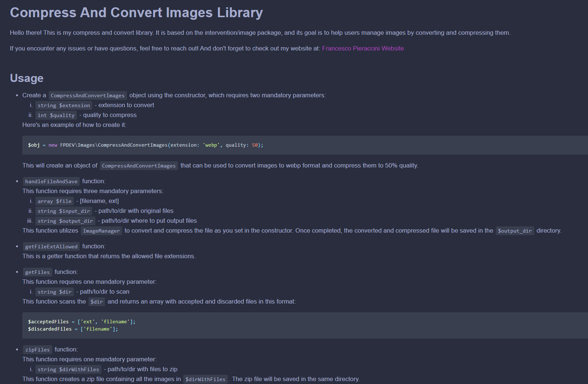Click the 'zipFiles' function name

click(x=37, y=350)
